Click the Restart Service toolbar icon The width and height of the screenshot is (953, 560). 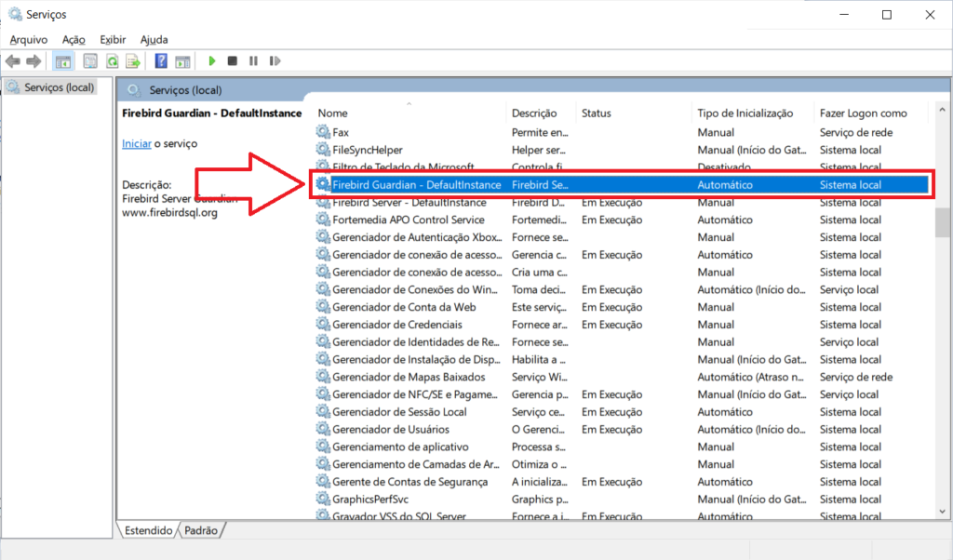275,61
